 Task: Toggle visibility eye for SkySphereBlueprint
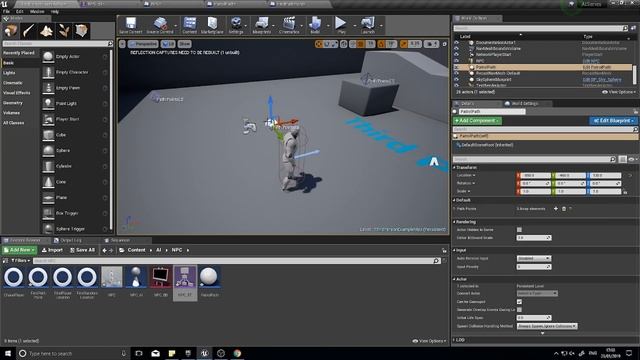pyautogui.click(x=456, y=79)
